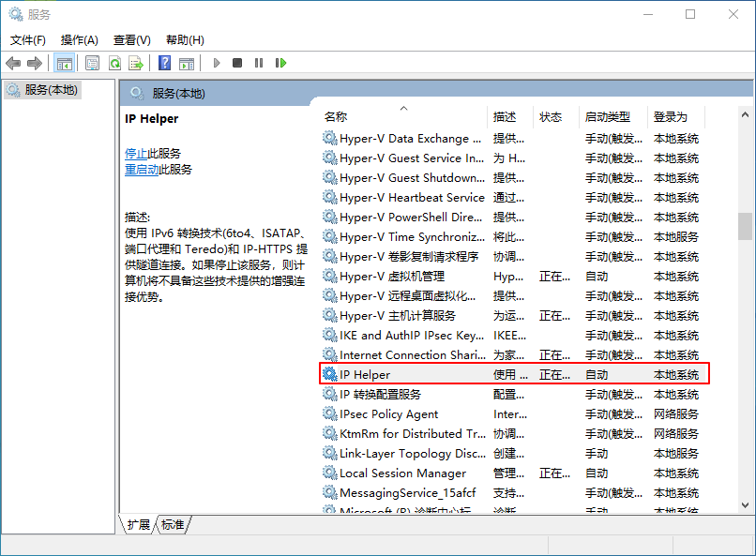Export the service list
The width and height of the screenshot is (756, 556).
click(x=137, y=62)
